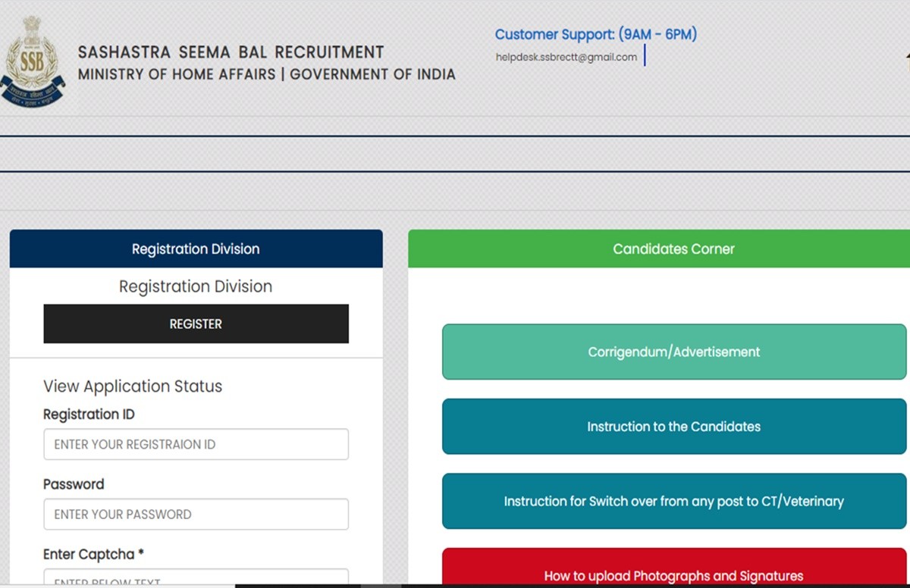Screen dimensions: 910x588
Task: Focus the Enter Your Password field
Action: 196,514
